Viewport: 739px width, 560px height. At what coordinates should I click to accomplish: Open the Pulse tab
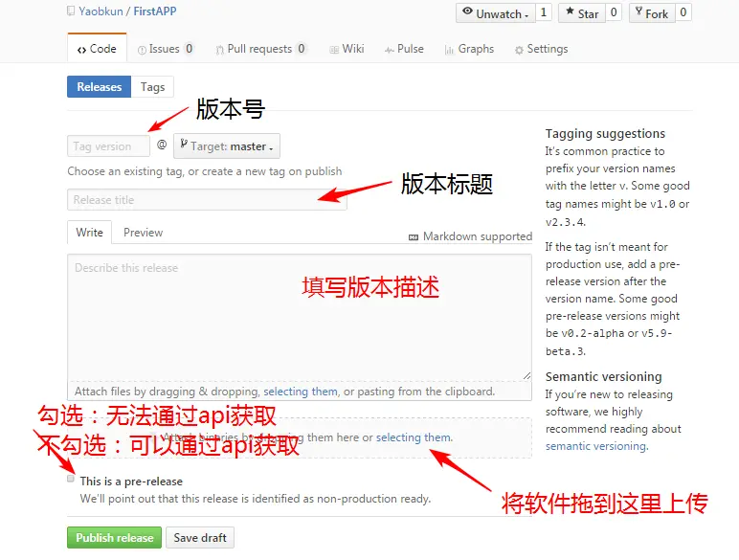[x=404, y=49]
